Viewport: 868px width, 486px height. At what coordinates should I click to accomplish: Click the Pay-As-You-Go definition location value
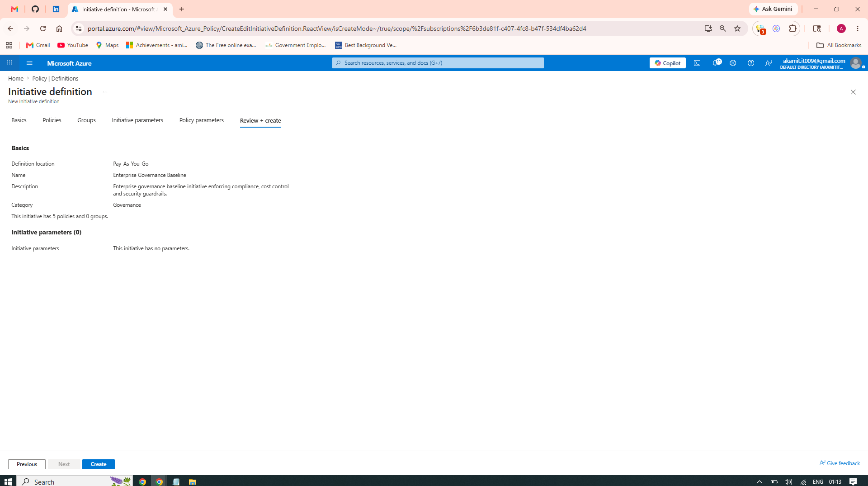(x=131, y=164)
